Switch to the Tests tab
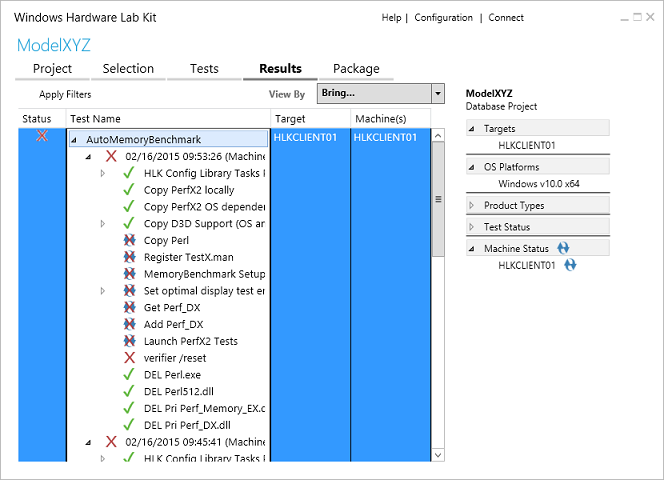The width and height of the screenshot is (664, 480). [x=205, y=69]
